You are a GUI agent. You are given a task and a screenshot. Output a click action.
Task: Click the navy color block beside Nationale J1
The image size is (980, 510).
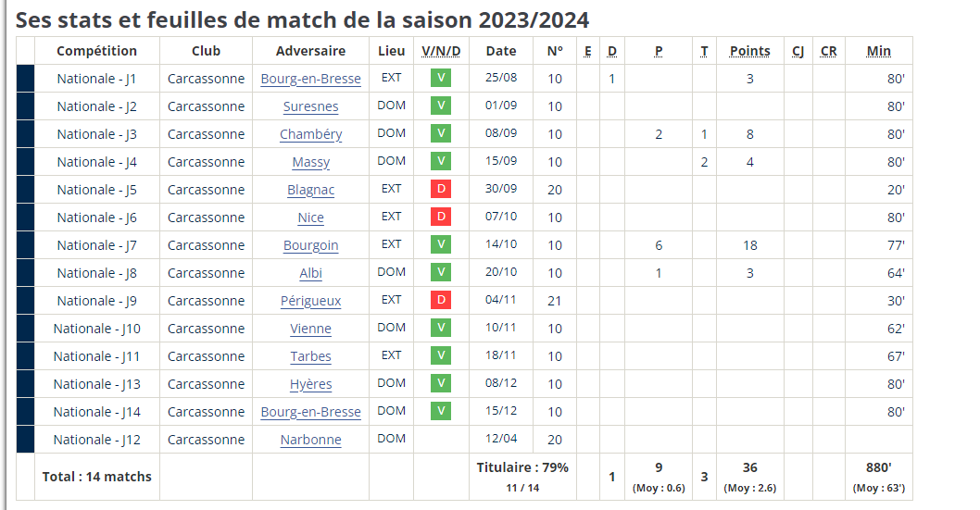(26, 79)
